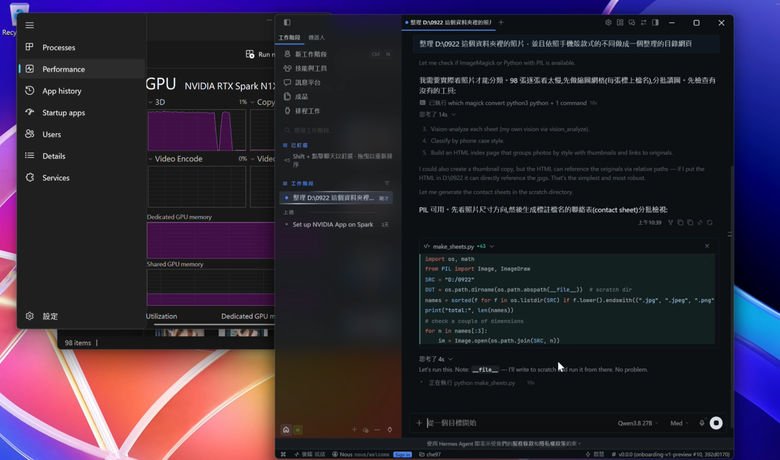Click the filter icon beside 工作階段 section
780x460 pixels.
coord(387,184)
